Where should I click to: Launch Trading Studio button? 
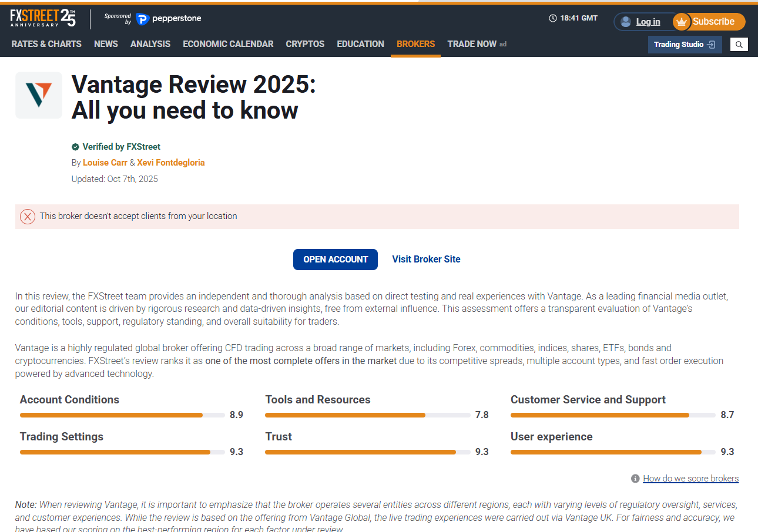(685, 45)
